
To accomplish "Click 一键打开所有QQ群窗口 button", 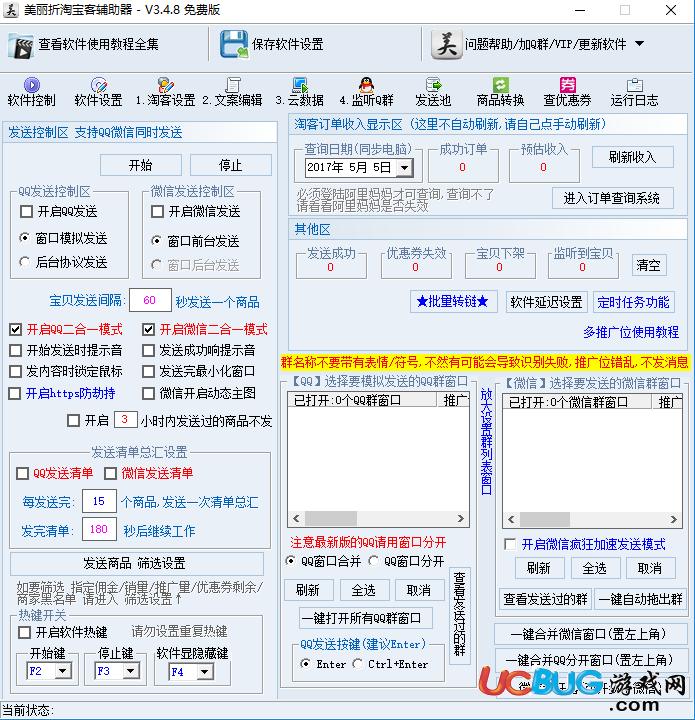I will [x=366, y=619].
